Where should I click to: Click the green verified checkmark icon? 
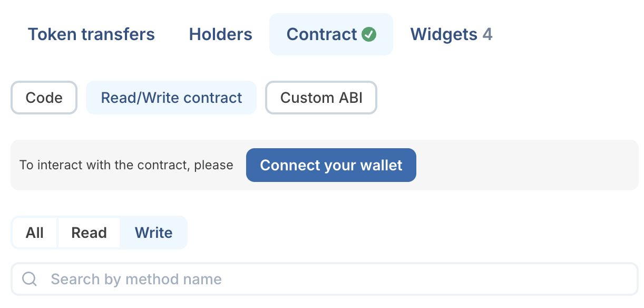click(369, 35)
